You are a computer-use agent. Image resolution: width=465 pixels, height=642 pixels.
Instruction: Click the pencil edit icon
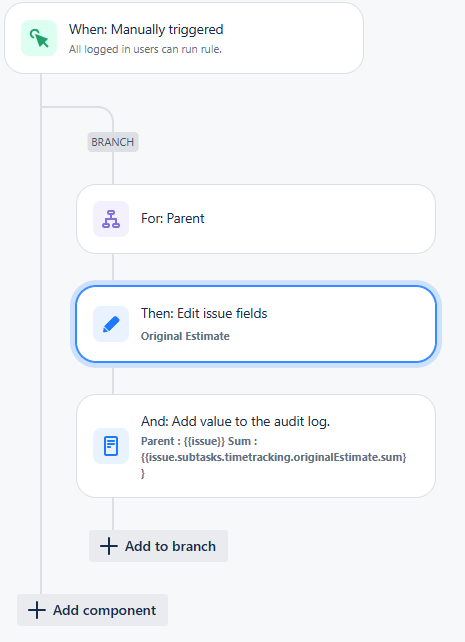coord(111,324)
